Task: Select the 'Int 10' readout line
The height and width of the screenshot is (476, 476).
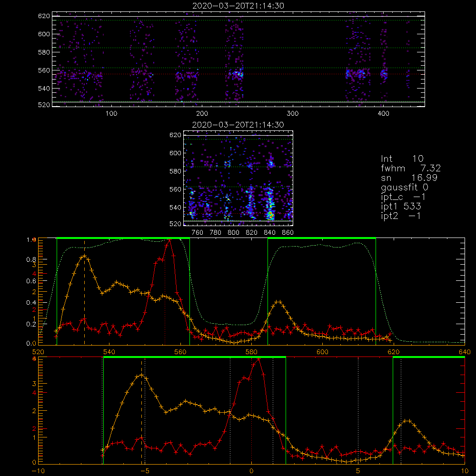Action: point(402,159)
